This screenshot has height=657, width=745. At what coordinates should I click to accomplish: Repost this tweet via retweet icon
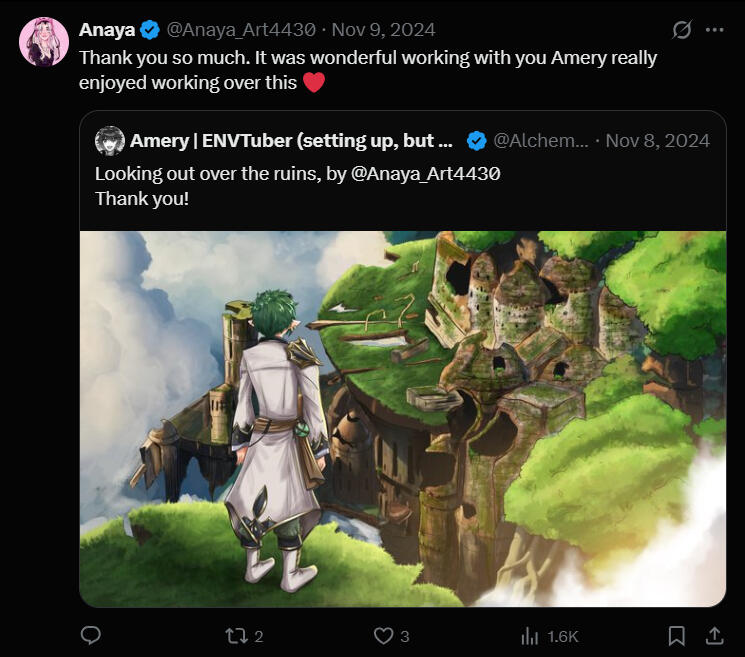tap(235, 636)
